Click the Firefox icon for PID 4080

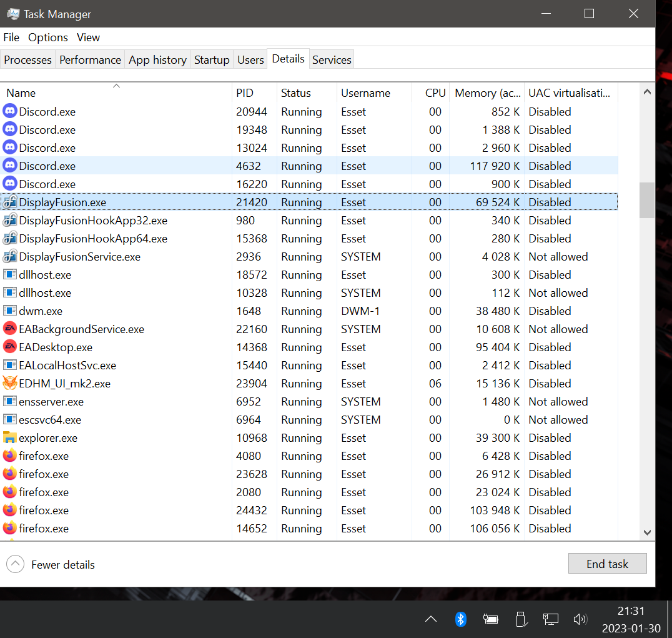(10, 456)
